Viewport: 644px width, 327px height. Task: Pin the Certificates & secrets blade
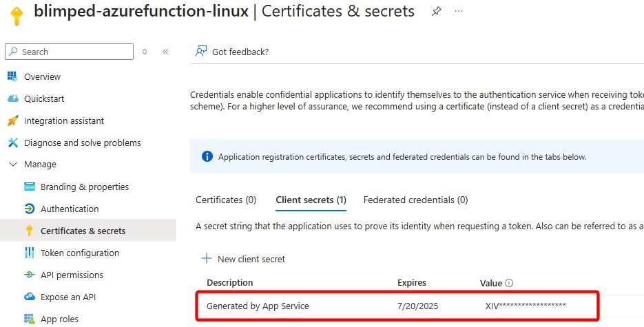(x=436, y=11)
